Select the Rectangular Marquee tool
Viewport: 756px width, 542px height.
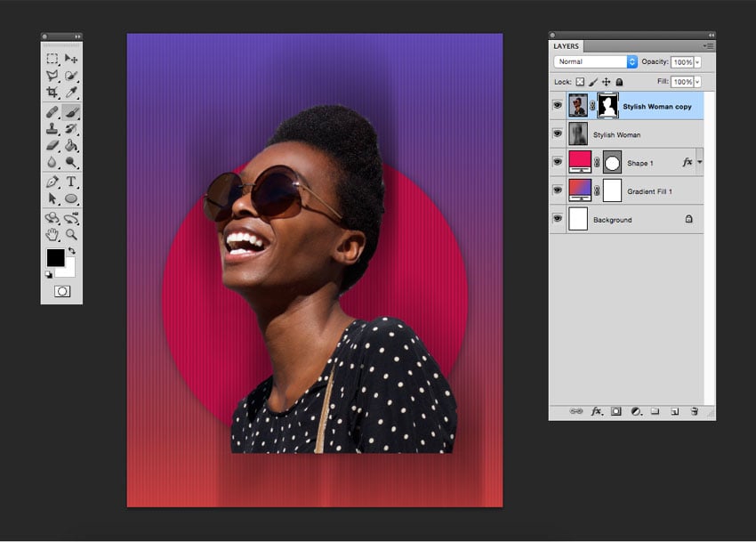pyautogui.click(x=52, y=59)
